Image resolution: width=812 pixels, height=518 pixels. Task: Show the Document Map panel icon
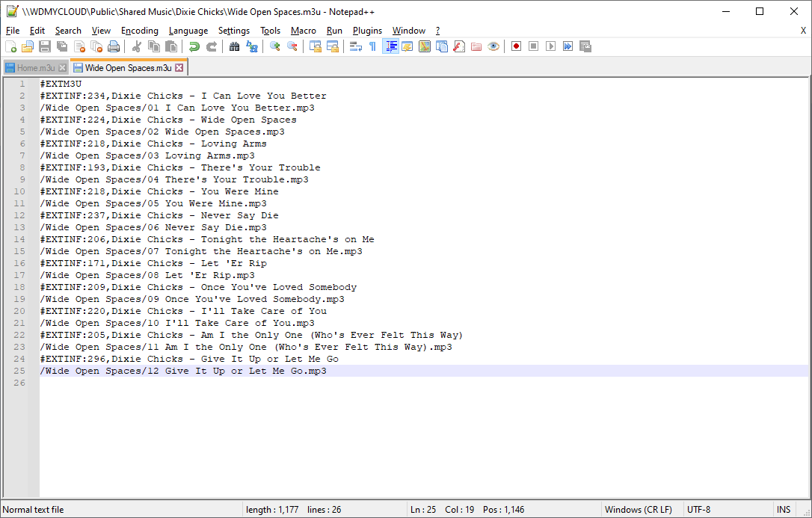pyautogui.click(x=425, y=46)
